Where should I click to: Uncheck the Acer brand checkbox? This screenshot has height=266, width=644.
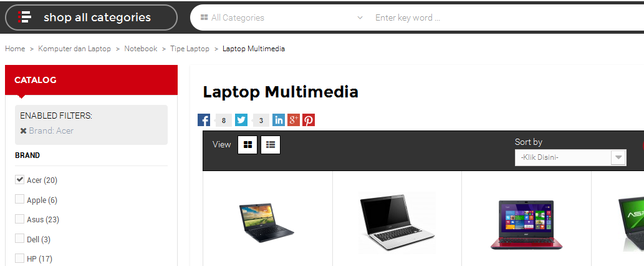19,179
